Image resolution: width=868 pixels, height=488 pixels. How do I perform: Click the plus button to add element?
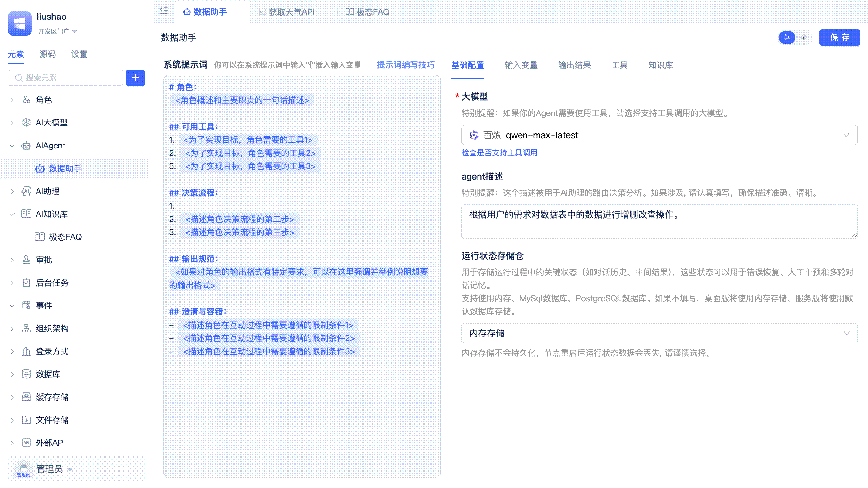135,78
